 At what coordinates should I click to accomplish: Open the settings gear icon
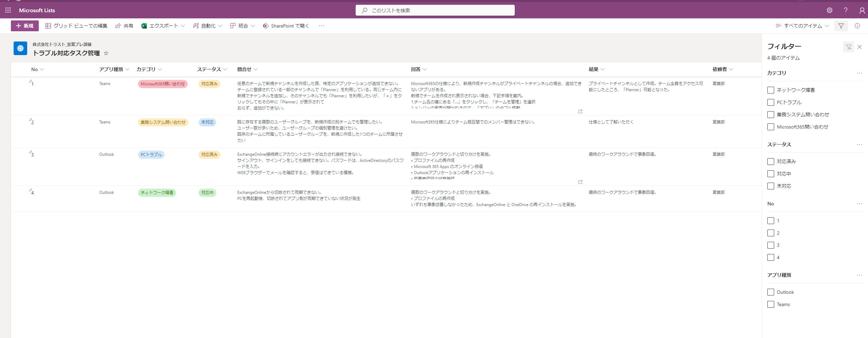[830, 10]
